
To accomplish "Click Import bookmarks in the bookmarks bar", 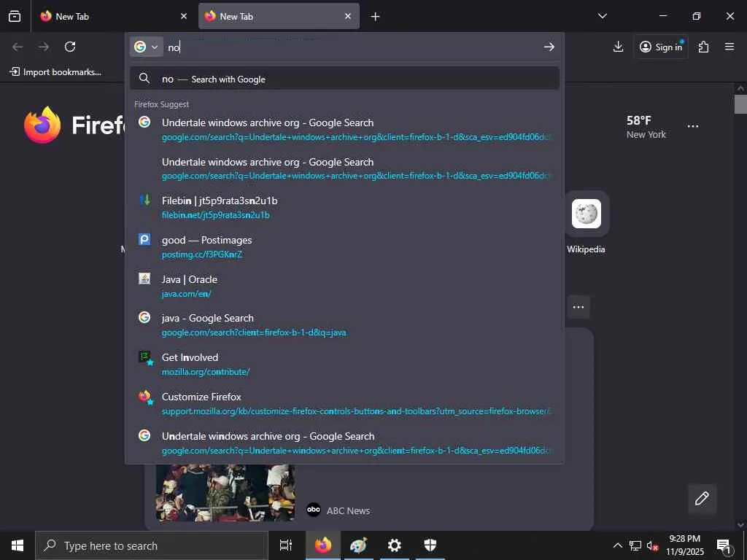I will coord(55,72).
